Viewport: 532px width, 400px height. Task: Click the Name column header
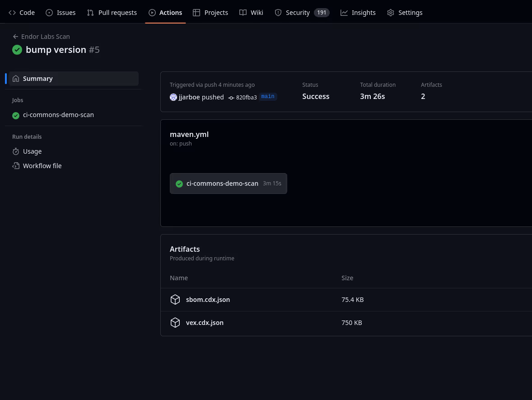(x=179, y=278)
